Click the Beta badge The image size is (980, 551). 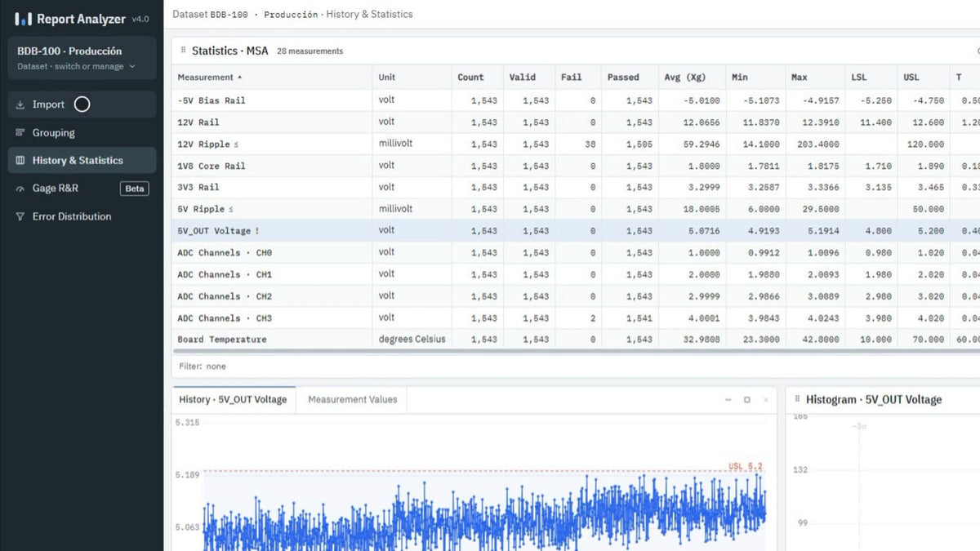[x=135, y=189]
